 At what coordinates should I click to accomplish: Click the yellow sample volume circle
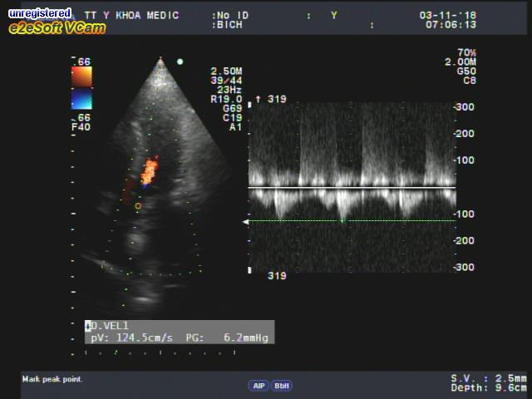click(138, 205)
